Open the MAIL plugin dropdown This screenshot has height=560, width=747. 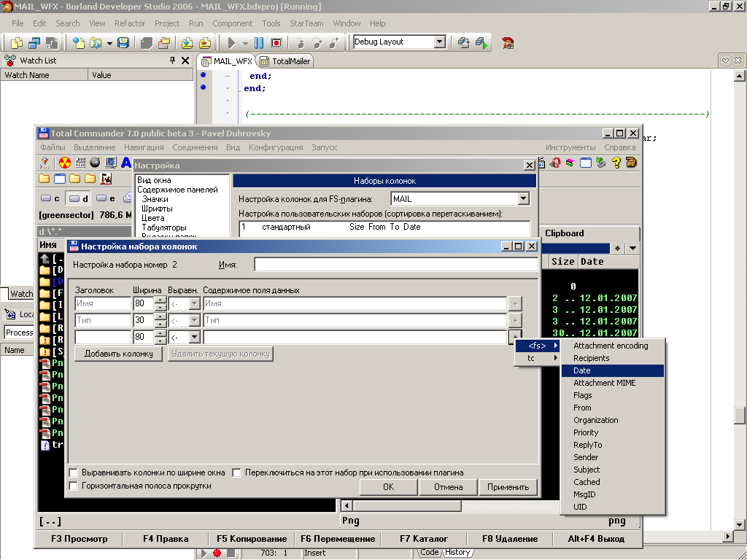pyautogui.click(x=523, y=198)
